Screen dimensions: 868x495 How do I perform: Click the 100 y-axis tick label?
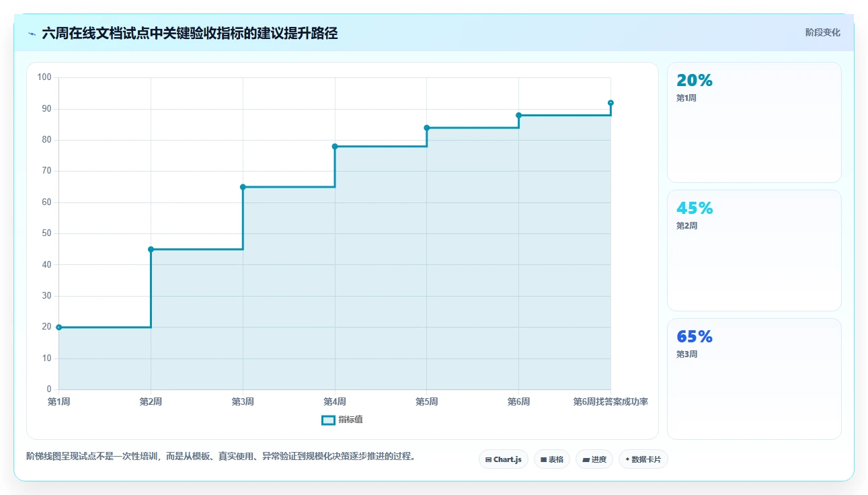point(44,77)
